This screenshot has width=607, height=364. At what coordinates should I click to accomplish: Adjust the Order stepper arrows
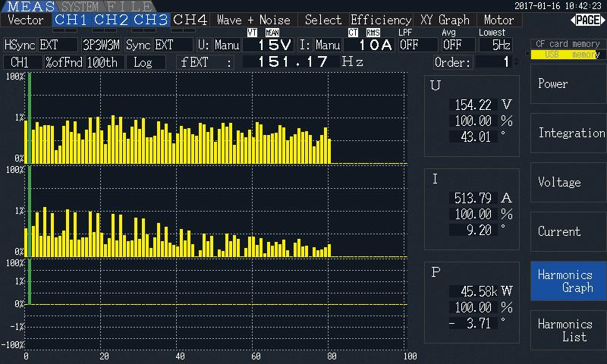[x=516, y=62]
